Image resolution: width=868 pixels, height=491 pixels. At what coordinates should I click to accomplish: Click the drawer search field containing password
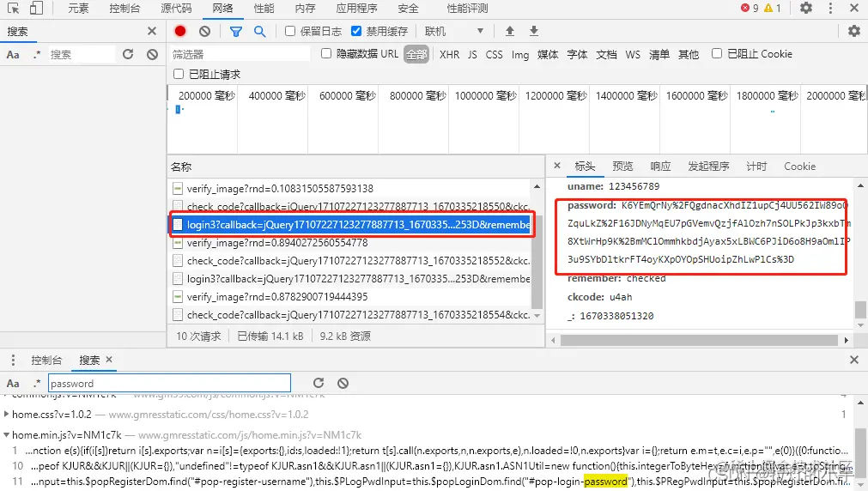coord(169,383)
